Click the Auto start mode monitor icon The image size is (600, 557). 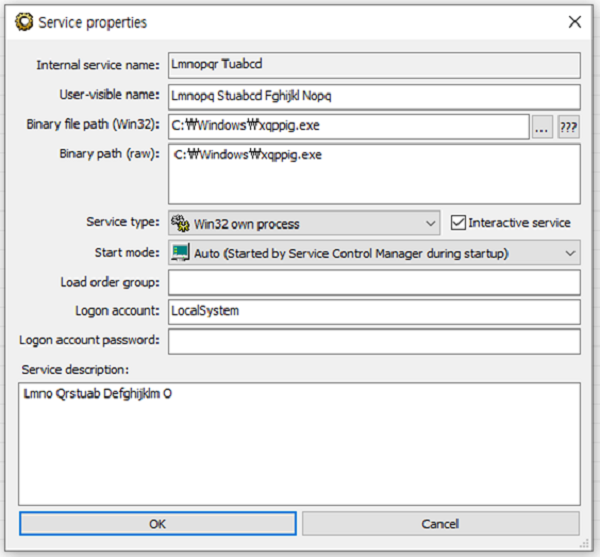[x=180, y=252]
